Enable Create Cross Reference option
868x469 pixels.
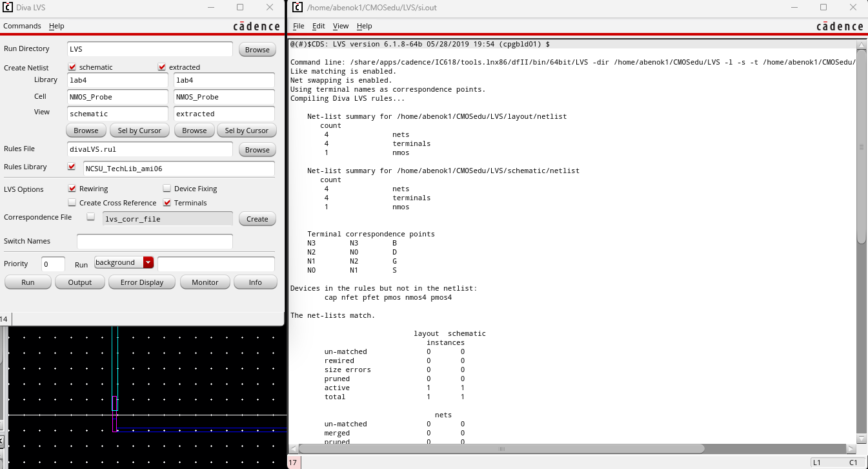coord(72,203)
